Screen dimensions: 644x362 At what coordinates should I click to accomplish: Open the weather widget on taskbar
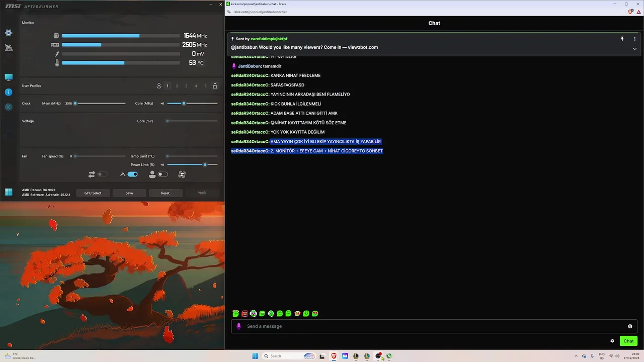tap(19, 356)
